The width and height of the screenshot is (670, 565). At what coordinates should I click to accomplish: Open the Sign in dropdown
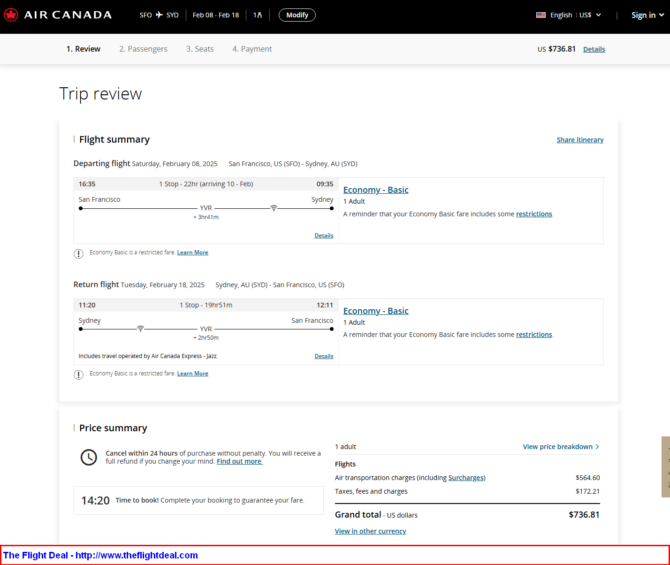(647, 15)
